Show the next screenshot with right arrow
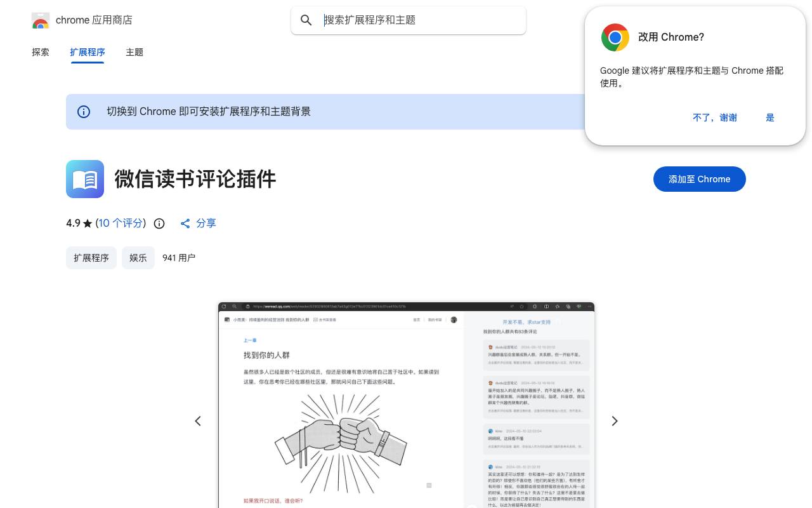Image resolution: width=812 pixels, height=508 pixels. (x=614, y=421)
